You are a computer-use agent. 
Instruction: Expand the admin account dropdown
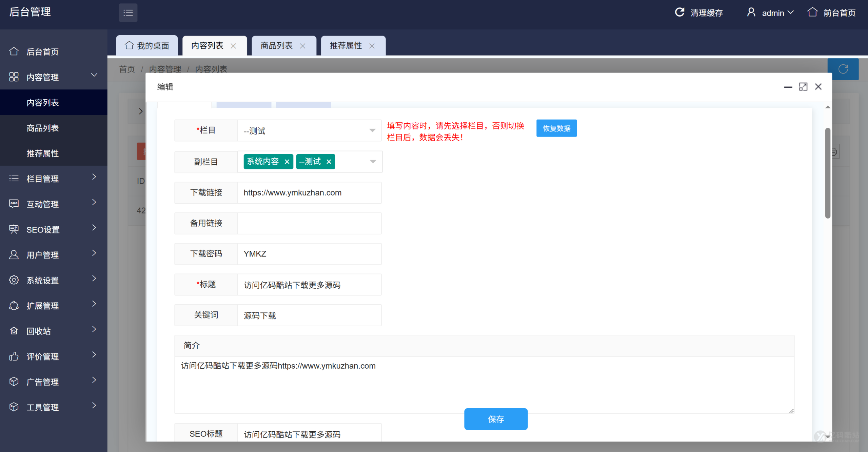click(x=791, y=12)
